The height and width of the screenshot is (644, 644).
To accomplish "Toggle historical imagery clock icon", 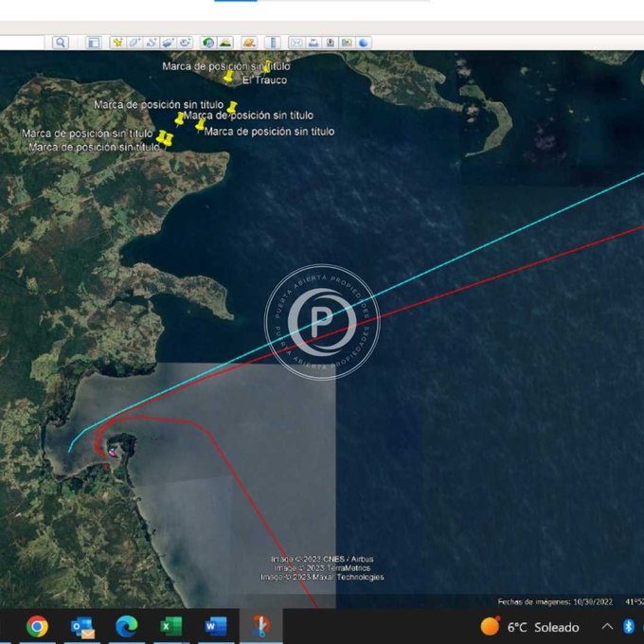I will tap(207, 43).
